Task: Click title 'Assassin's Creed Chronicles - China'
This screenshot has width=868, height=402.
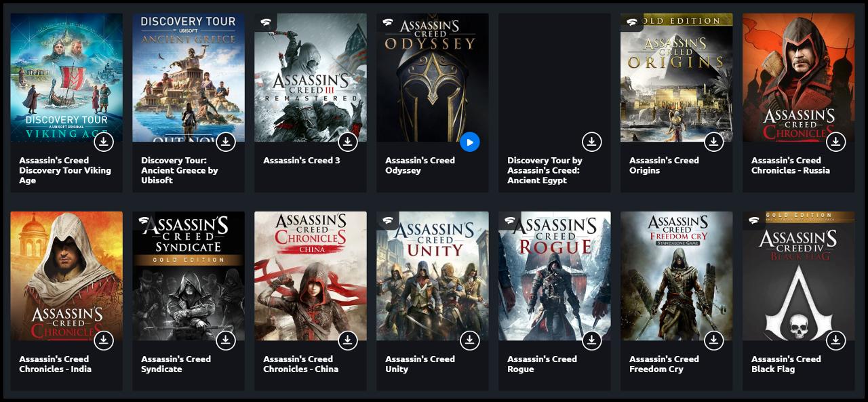Action: click(300, 364)
